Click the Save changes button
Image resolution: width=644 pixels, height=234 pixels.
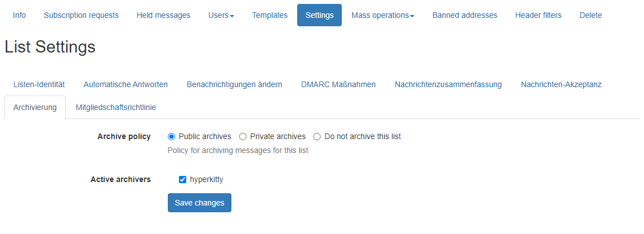pos(199,203)
